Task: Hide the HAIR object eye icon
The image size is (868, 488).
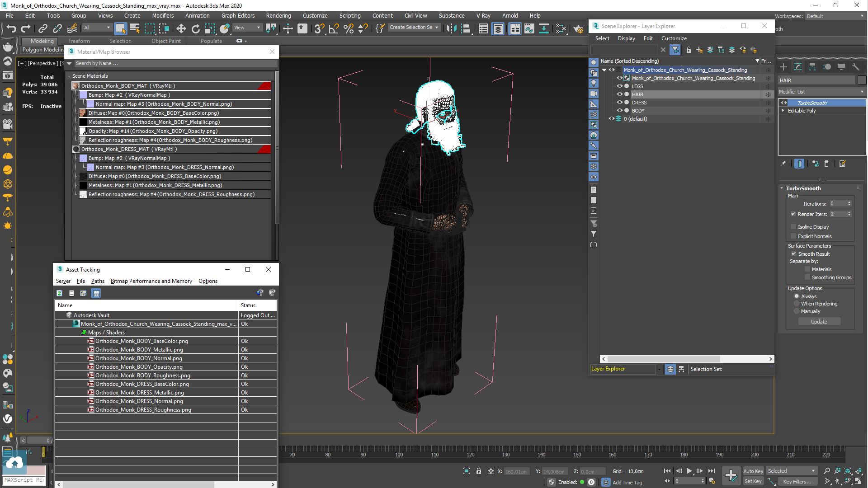Action: [620, 94]
